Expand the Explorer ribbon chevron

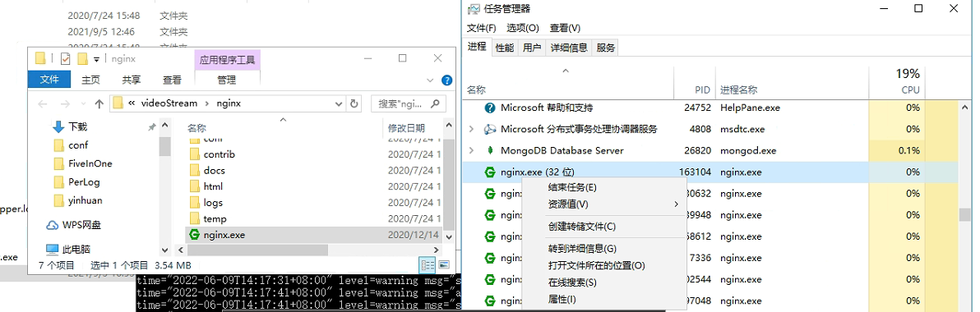(429, 80)
